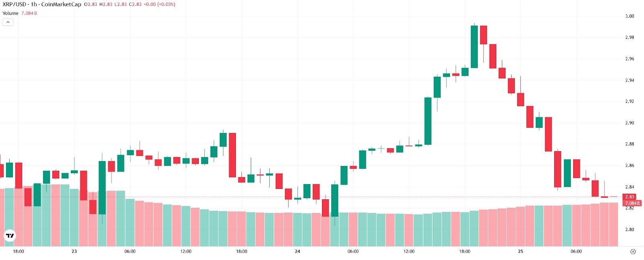
Task: Click the red 2.83 current price label
Action: pyautogui.click(x=630, y=197)
